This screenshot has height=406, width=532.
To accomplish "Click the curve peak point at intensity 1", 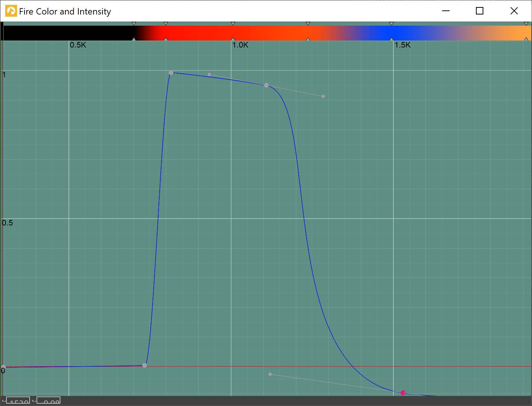I will (171, 73).
